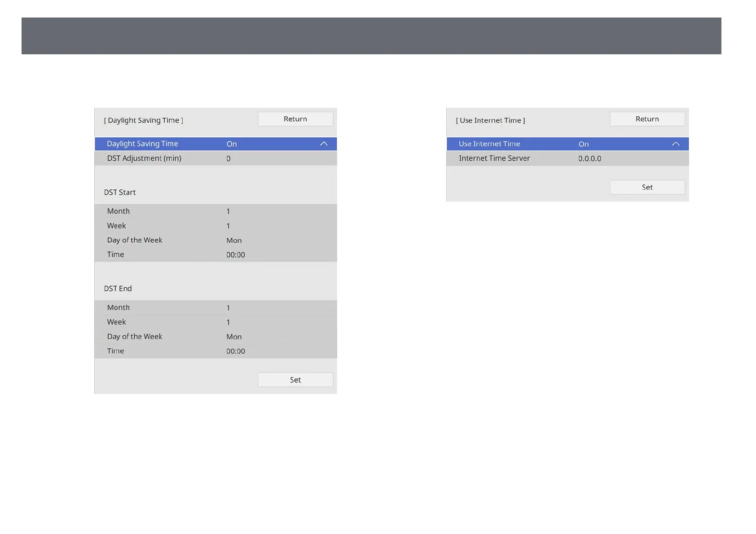This screenshot has height=534, width=756.
Task: Collapse the Daylight Saving Time chevron arrow
Action: (324, 144)
